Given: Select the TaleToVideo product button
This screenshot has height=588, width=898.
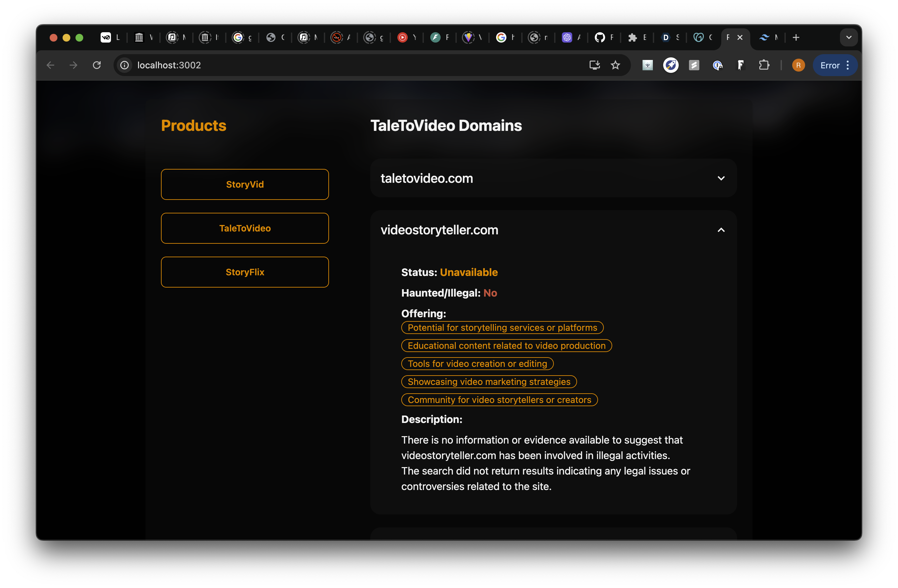Looking at the screenshot, I should [x=245, y=228].
